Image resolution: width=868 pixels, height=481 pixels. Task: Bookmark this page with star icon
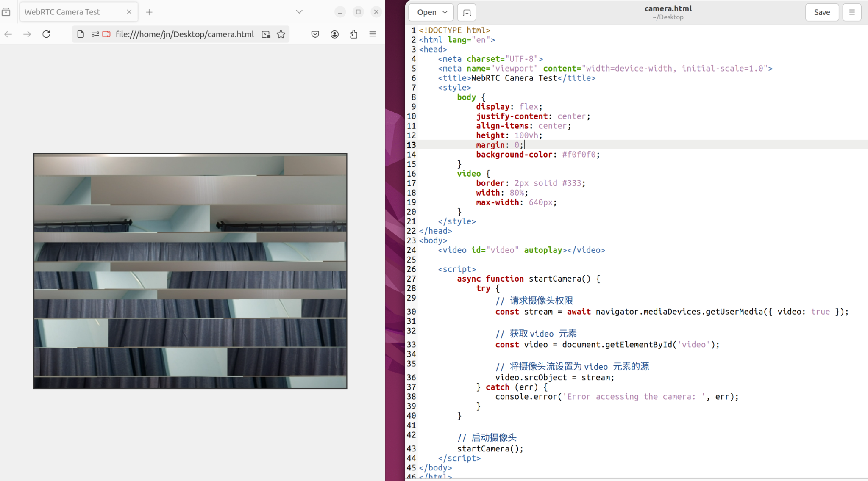tap(281, 34)
